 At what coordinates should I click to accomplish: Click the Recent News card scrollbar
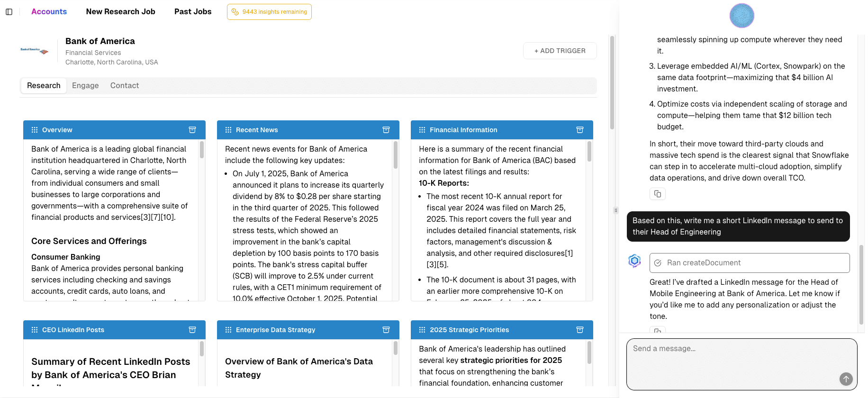(x=396, y=155)
